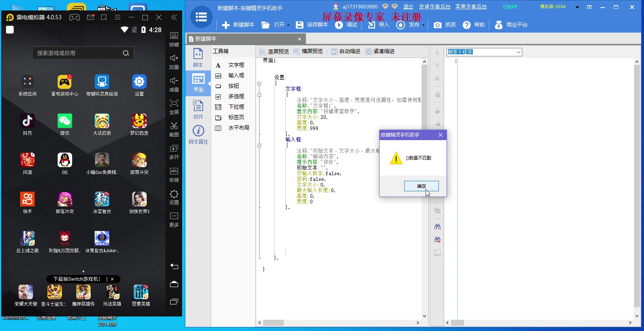This screenshot has width=644, height=331.
Task: Open 苹果作者后台 link
Action: pos(471,7)
